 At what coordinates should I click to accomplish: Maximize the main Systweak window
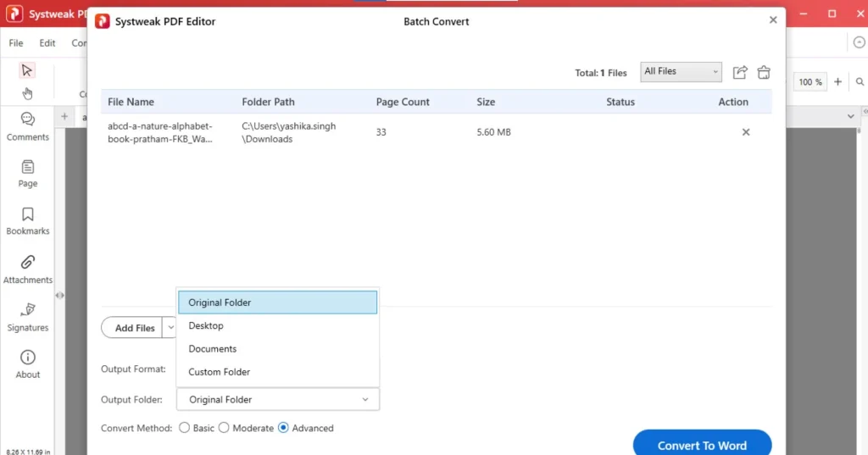pyautogui.click(x=832, y=14)
